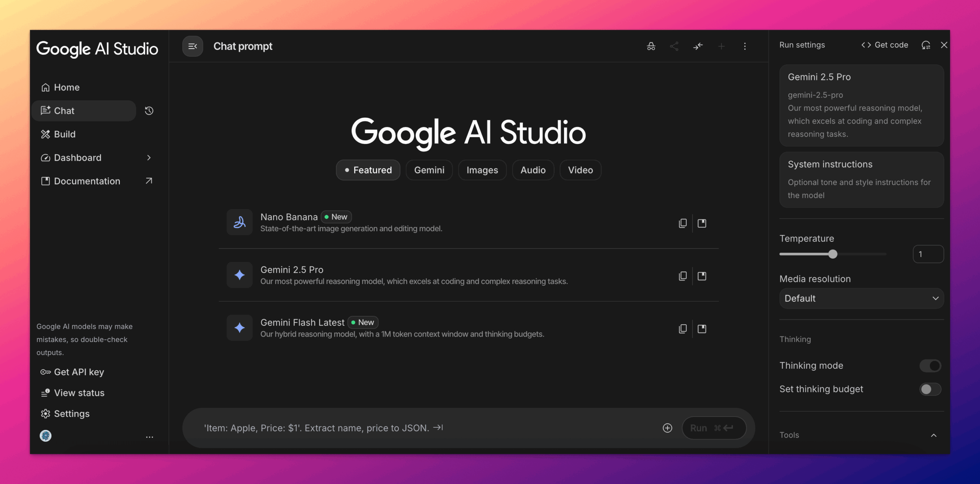Collapse the Tools section
Viewport: 980px width, 484px height.
pos(934,435)
